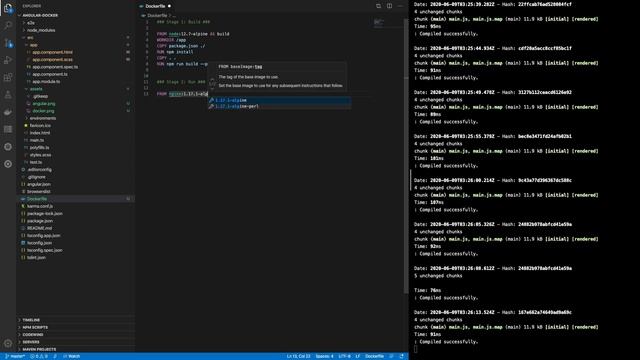640x360 pixels.
Task: Open package.json in explorer tree
Action: tap(40, 221)
